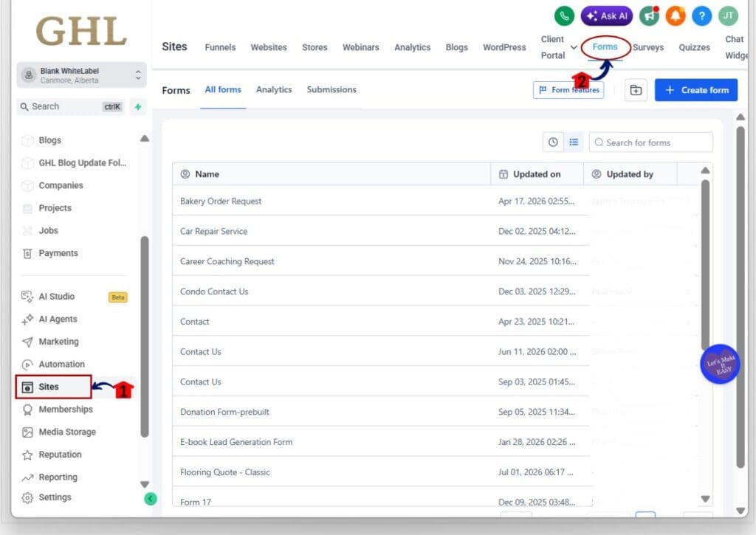Image resolution: width=756 pixels, height=535 pixels.
Task: Open the orange notifications bell
Action: 676,16
